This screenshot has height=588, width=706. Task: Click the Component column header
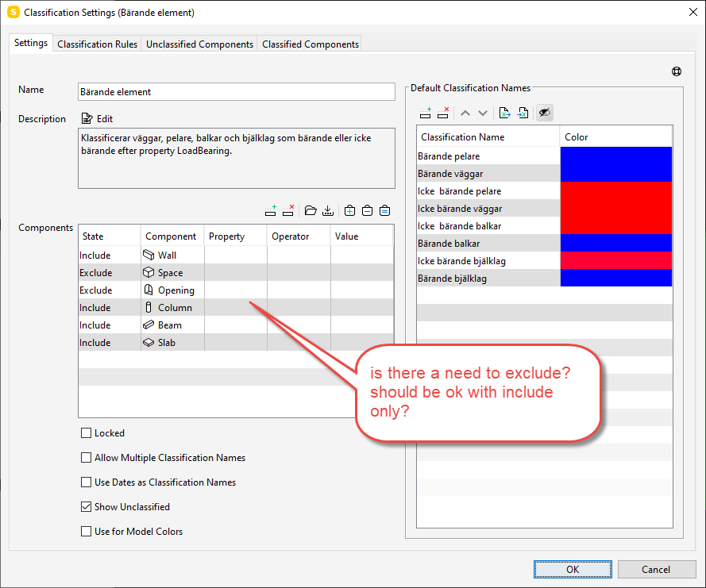pos(172,236)
